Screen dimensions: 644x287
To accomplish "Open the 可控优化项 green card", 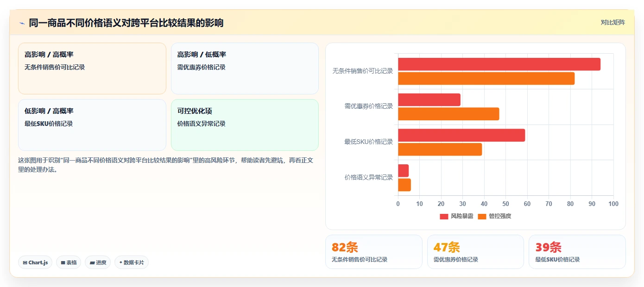I will pyautogui.click(x=245, y=125).
